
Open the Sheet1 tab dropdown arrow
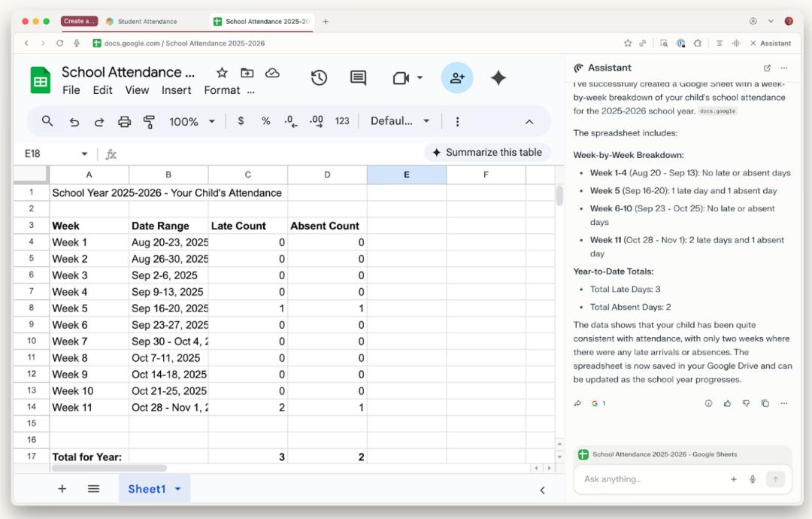[x=178, y=489]
